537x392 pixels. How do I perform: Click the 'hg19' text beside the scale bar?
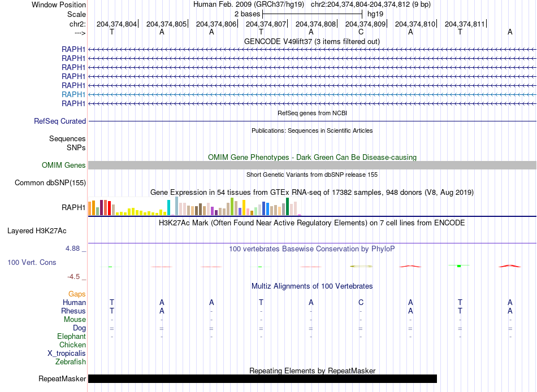[x=375, y=14]
